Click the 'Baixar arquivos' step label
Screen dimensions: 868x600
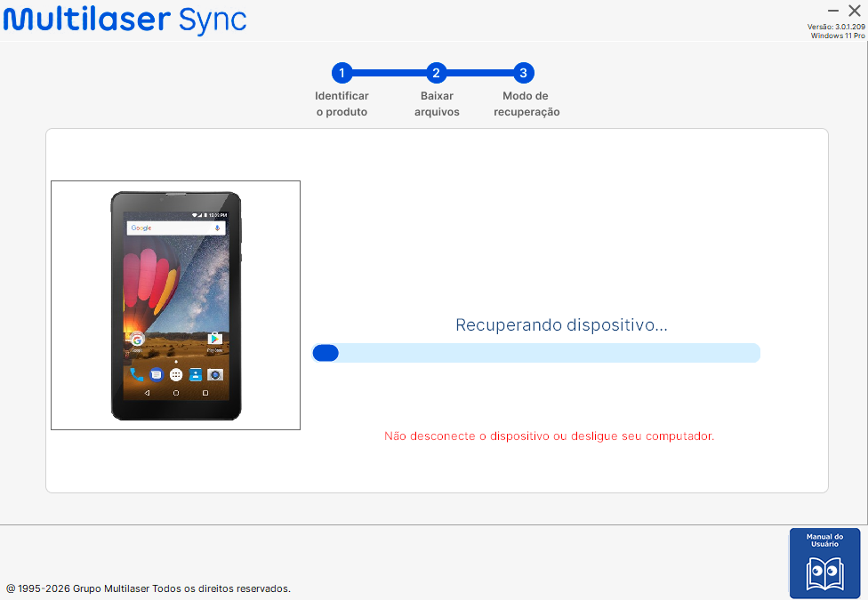[437, 103]
